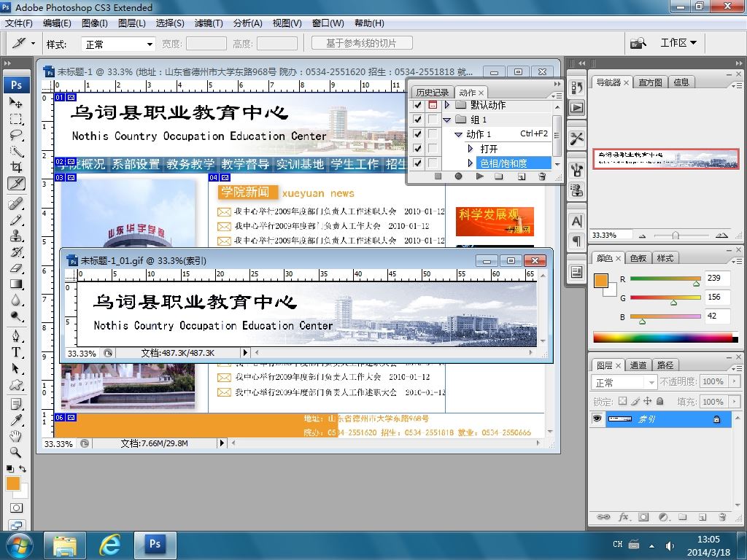Screen dimensions: 747x560
Task: Click the R value field showing 239
Action: [717, 278]
